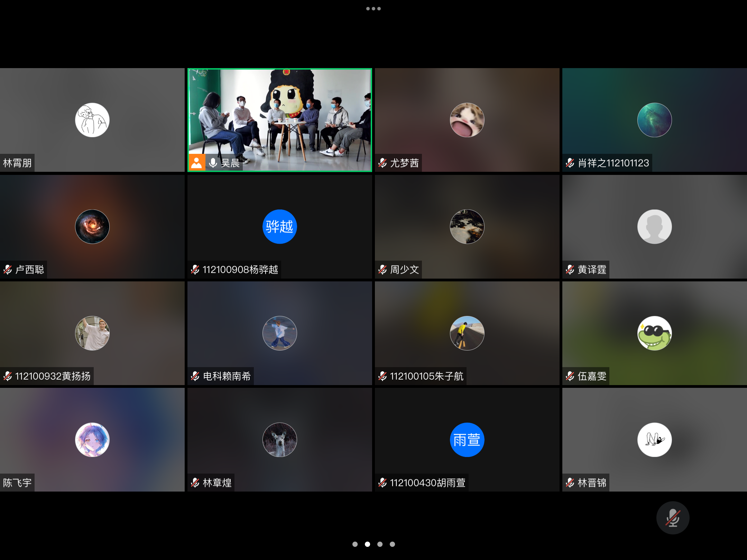
Task: Click the galaxy avatar of 卢西聪
Action: pyautogui.click(x=92, y=227)
